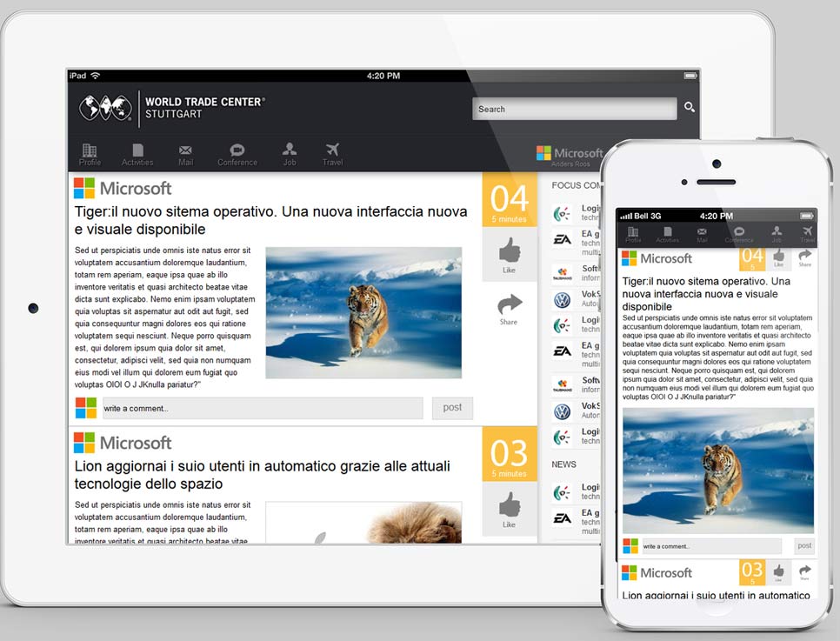Open the Job section on the tablet

[290, 154]
